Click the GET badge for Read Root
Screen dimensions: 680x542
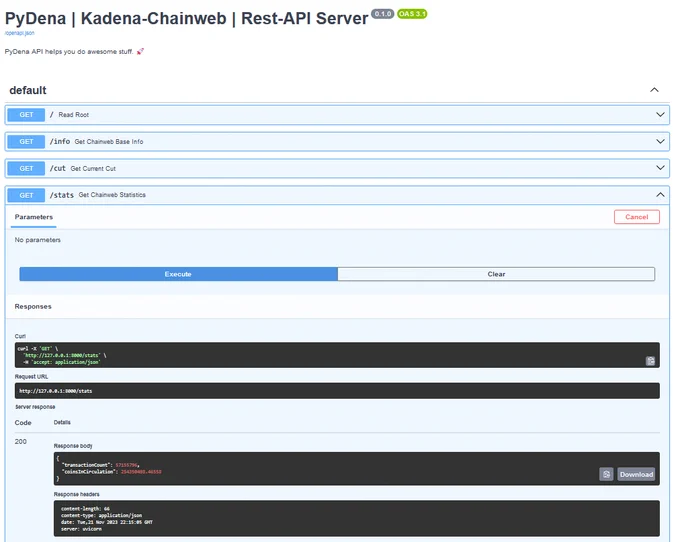coord(26,115)
